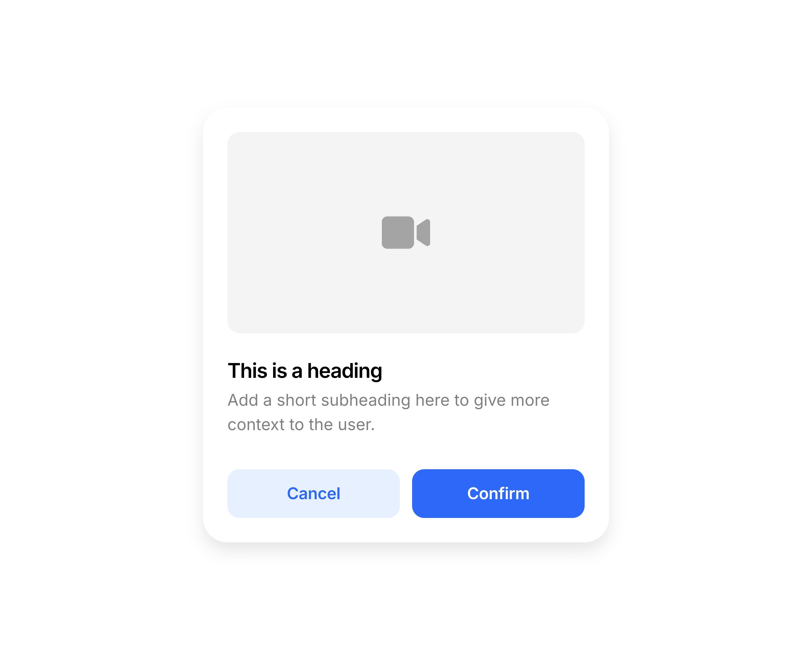The image size is (812, 650).
Task: Accept the dialog with the blue Confirm button
Action: point(498,493)
